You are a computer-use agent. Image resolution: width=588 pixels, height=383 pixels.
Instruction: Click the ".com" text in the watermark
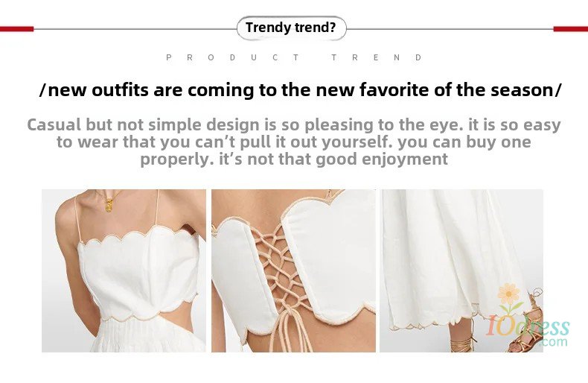click(555, 342)
